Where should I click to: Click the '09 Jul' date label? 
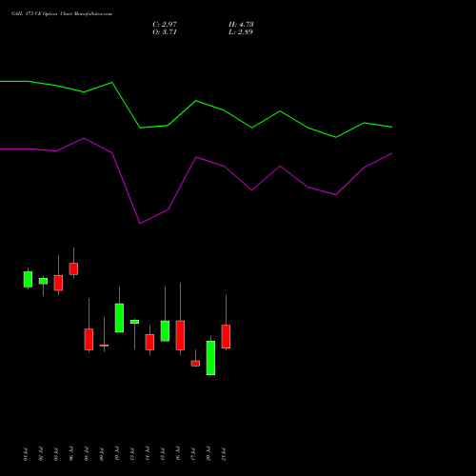tap(102, 454)
